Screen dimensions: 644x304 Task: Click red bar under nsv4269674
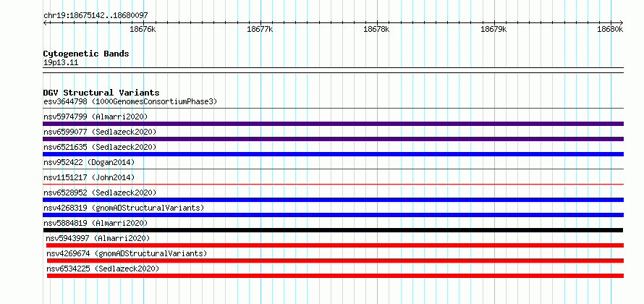point(336,261)
